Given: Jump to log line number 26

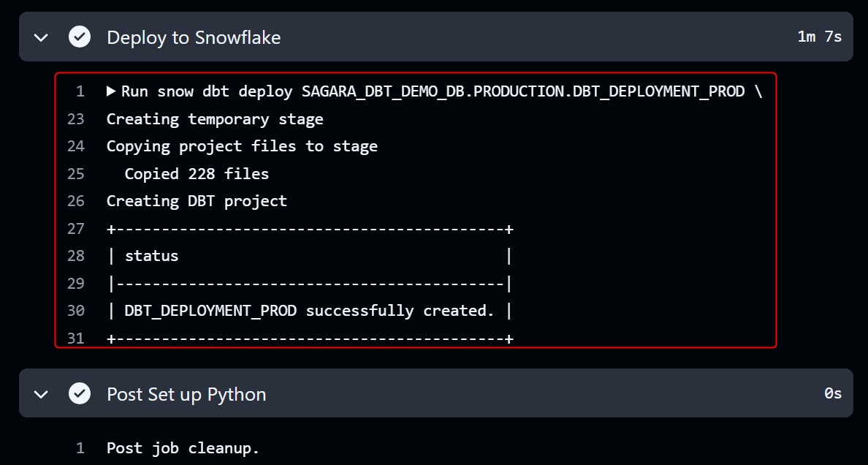Looking at the screenshot, I should [x=76, y=201].
